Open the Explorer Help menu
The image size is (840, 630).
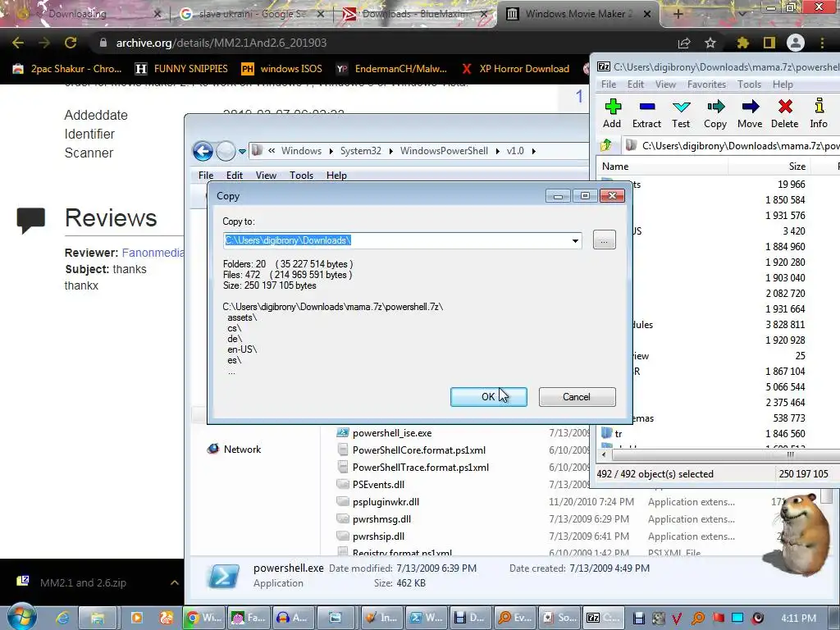(x=336, y=176)
